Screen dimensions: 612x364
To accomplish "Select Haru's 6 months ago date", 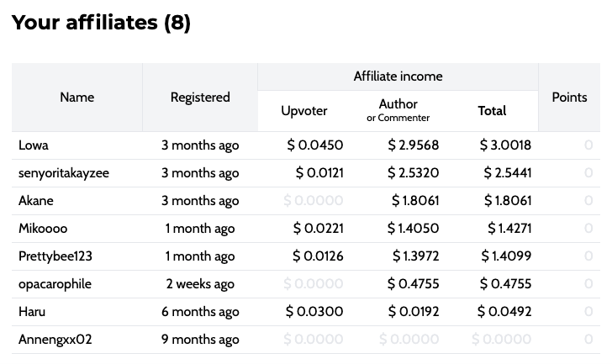I will [x=200, y=311].
